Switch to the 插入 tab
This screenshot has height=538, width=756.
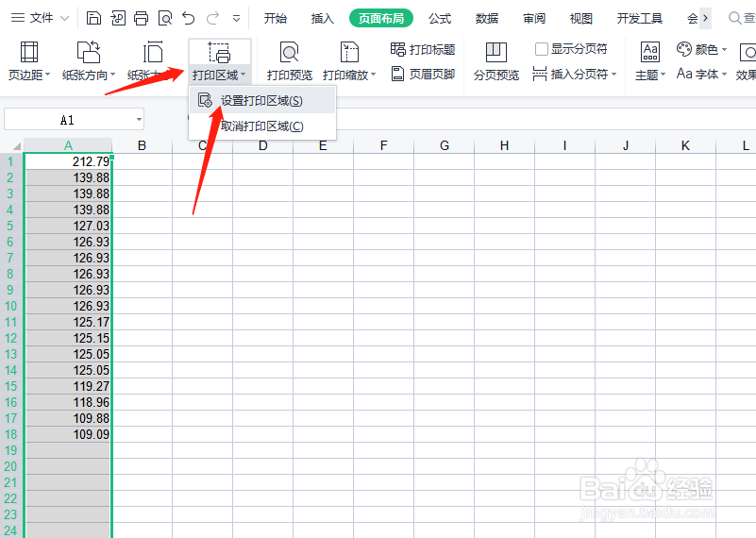pyautogui.click(x=323, y=18)
